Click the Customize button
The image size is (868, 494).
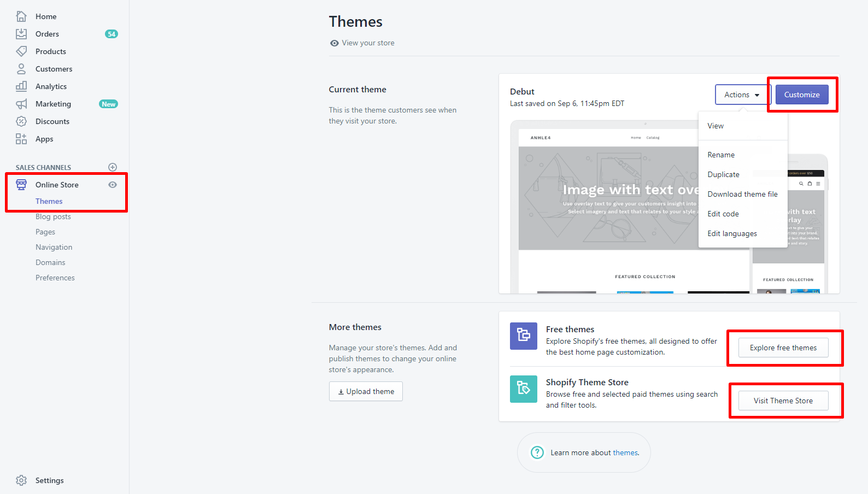click(802, 95)
